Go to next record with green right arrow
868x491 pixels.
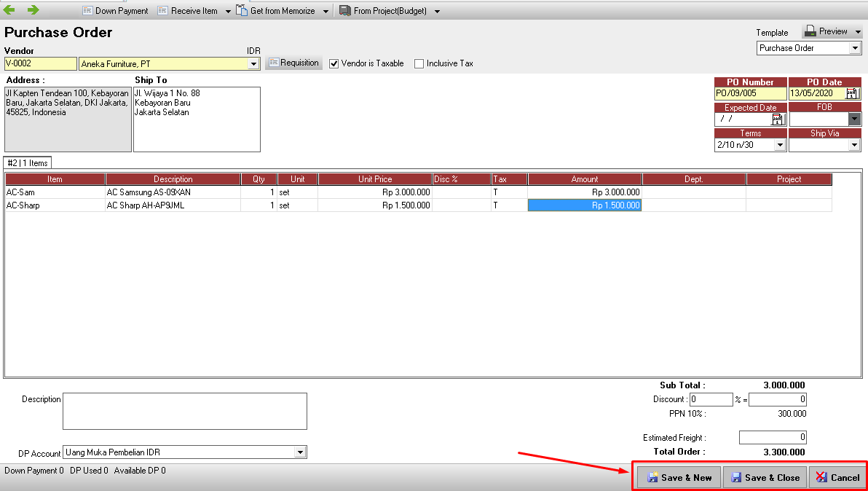click(x=33, y=10)
